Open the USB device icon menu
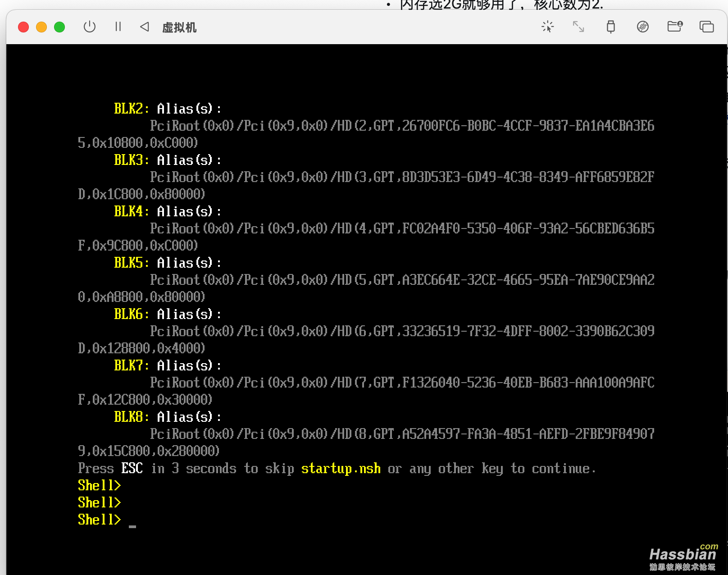This screenshot has height=575, width=728. (x=611, y=27)
